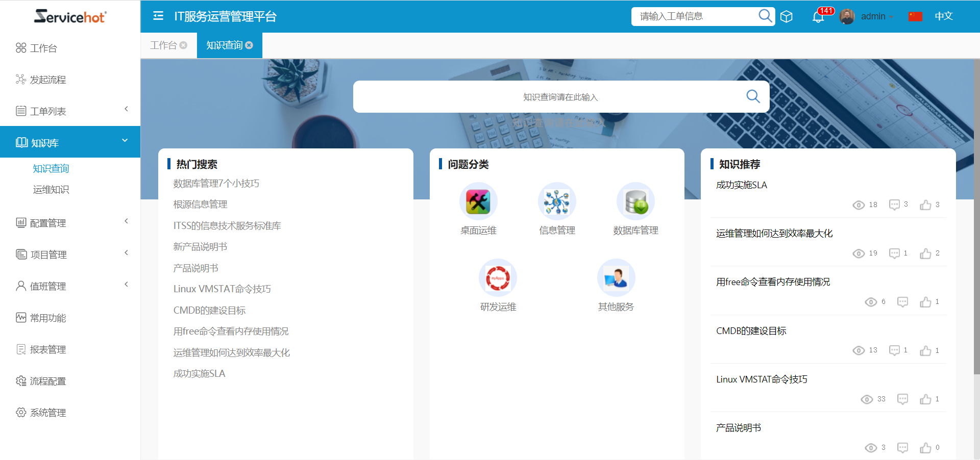Click the magnifier in knowledge search box
Image resolution: width=980 pixels, height=460 pixels.
(x=753, y=96)
